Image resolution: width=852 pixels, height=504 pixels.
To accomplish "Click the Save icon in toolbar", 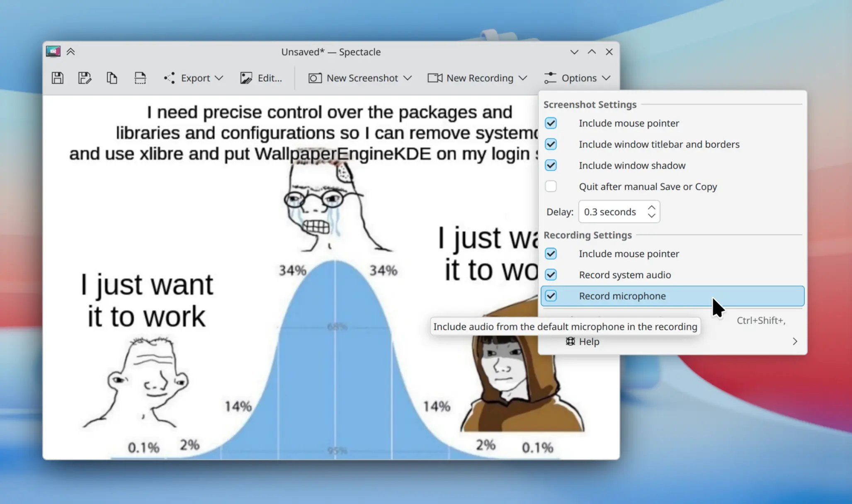I will click(58, 78).
